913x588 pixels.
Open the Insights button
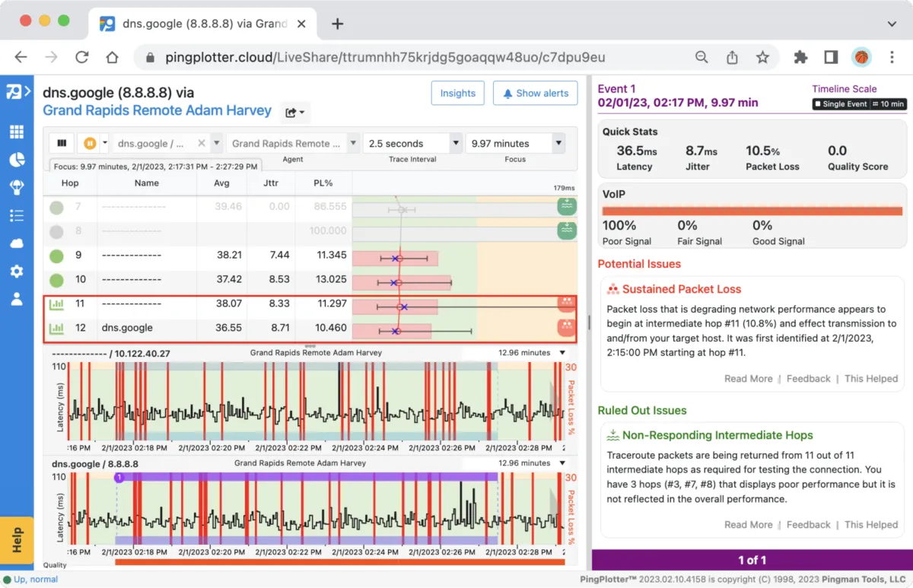(457, 93)
